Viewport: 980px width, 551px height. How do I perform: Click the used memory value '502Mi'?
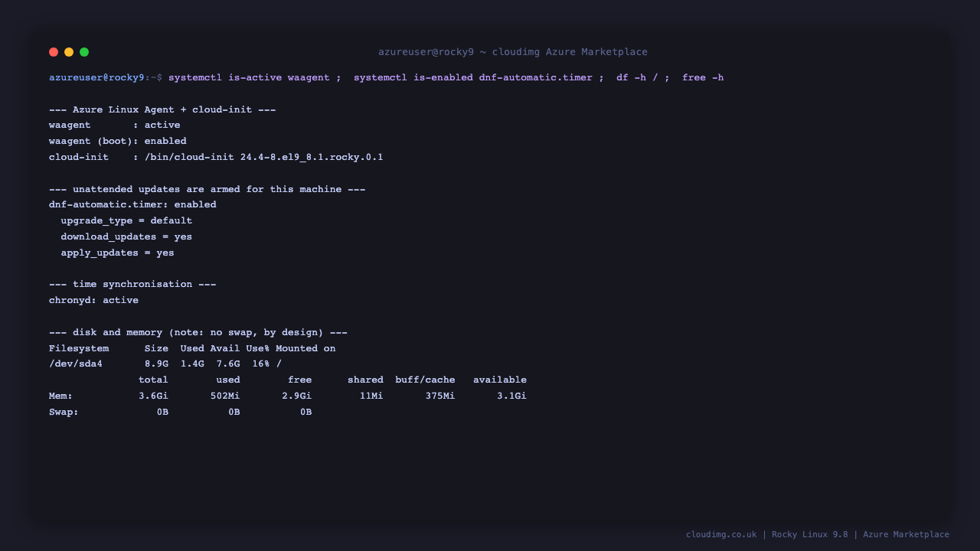coord(225,396)
